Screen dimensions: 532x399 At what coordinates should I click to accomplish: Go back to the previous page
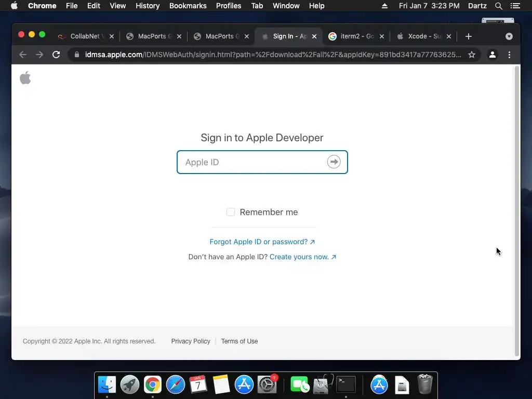pyautogui.click(x=23, y=55)
